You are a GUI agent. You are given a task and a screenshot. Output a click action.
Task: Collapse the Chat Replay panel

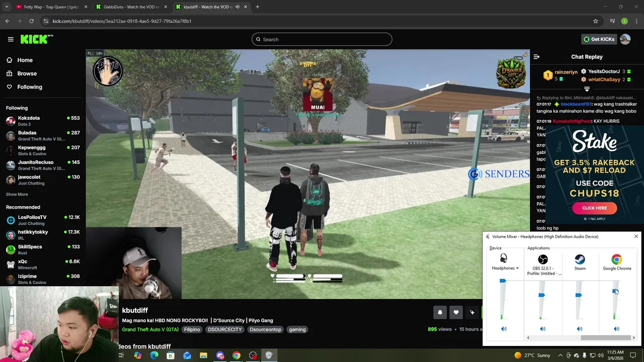(536, 57)
